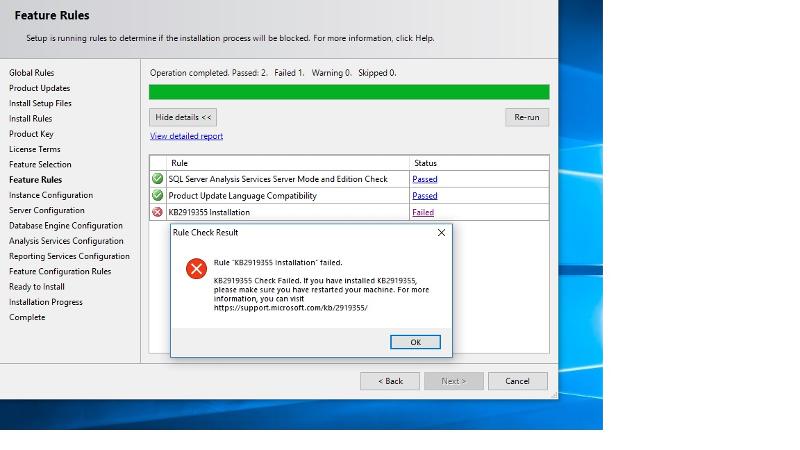Click the Rule column header
Screen dimensions: 800x450
pos(288,163)
